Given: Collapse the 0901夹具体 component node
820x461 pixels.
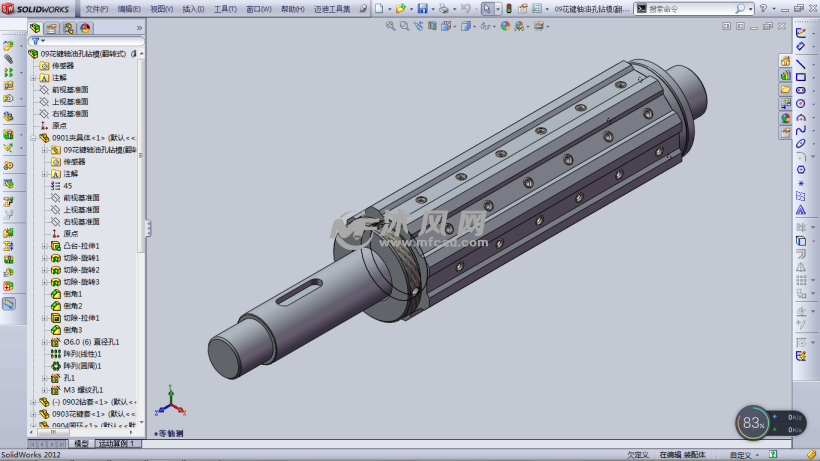Looking at the screenshot, I should 33,138.
